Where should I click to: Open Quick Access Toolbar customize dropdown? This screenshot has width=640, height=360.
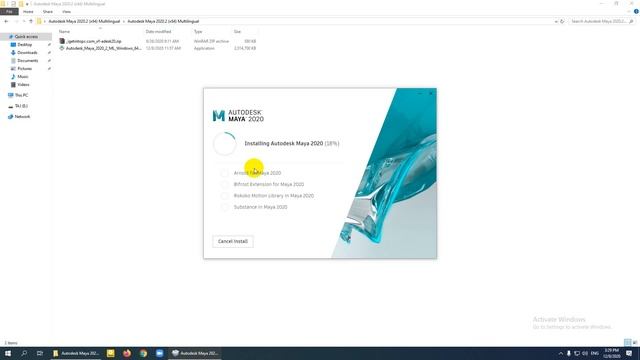pyautogui.click(x=27, y=4)
